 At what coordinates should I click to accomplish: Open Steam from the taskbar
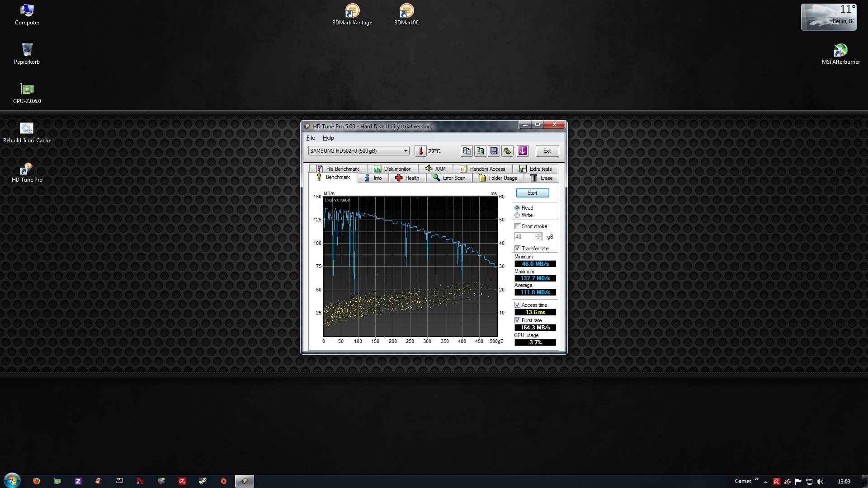coord(203,481)
